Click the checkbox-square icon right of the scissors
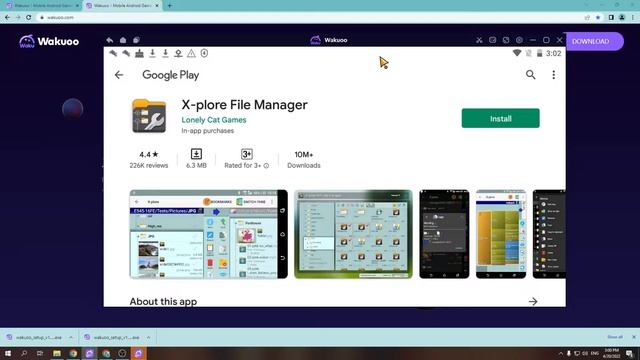The height and width of the screenshot is (360, 640). [x=493, y=40]
